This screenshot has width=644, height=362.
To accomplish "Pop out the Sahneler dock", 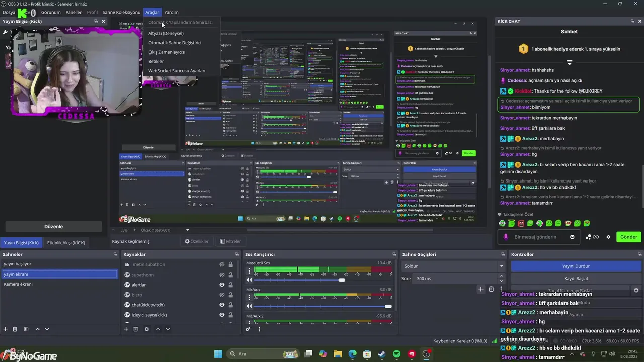I will point(115,254).
